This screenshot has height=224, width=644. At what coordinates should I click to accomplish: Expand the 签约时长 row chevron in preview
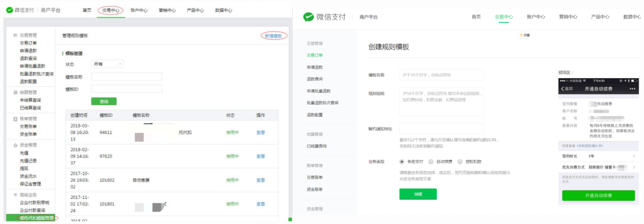pos(634,156)
